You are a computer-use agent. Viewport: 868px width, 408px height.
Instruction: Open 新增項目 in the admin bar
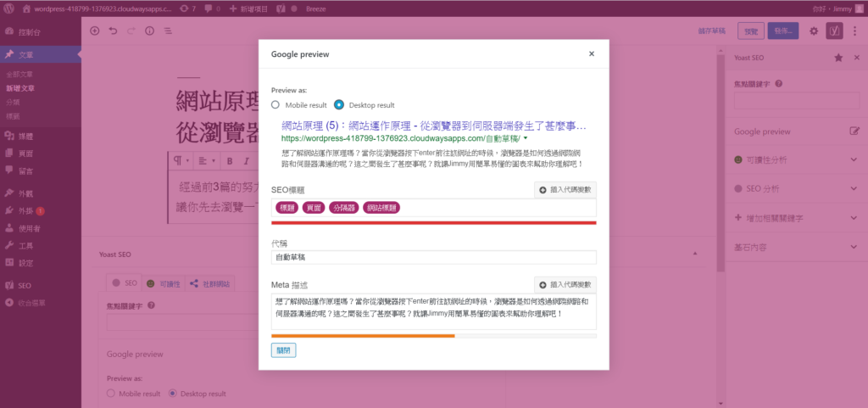[x=249, y=8]
